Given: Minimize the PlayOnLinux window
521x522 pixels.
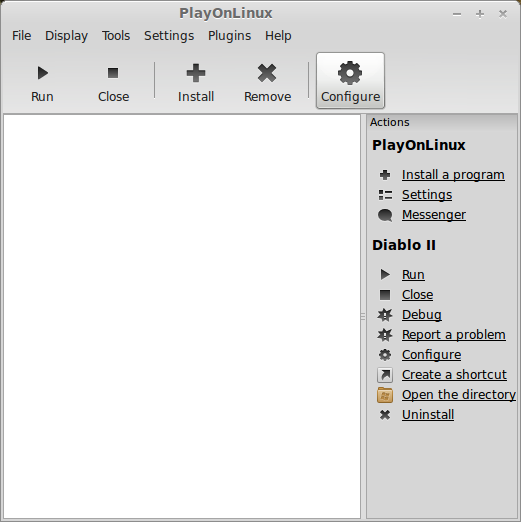Looking at the screenshot, I should click(457, 14).
